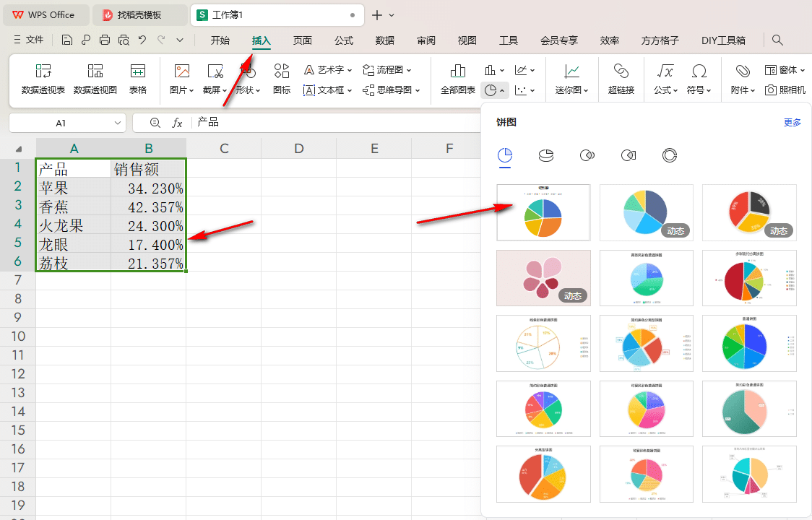The width and height of the screenshot is (812, 520).
Task: Select cell containing 荔枝
Action: click(x=74, y=262)
